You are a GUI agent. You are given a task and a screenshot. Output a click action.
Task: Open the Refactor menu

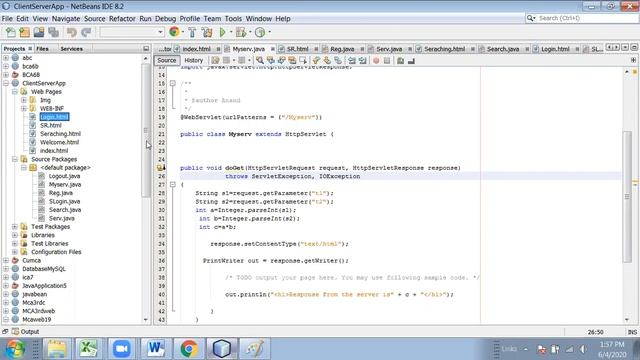click(122, 19)
